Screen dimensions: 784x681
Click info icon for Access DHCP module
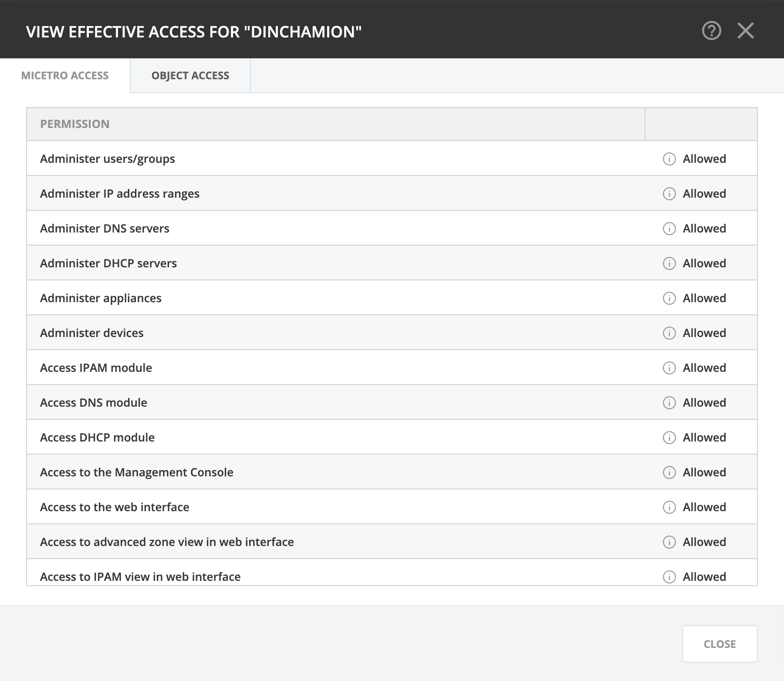coord(669,438)
